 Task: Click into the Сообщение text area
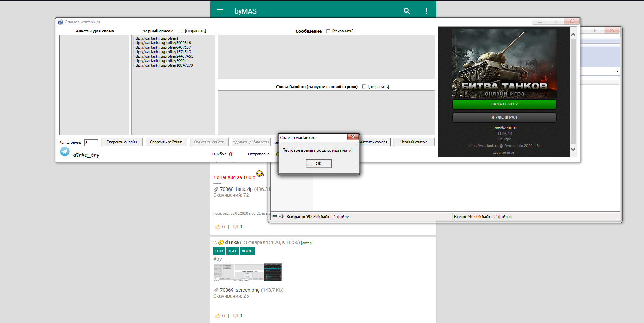(x=326, y=57)
